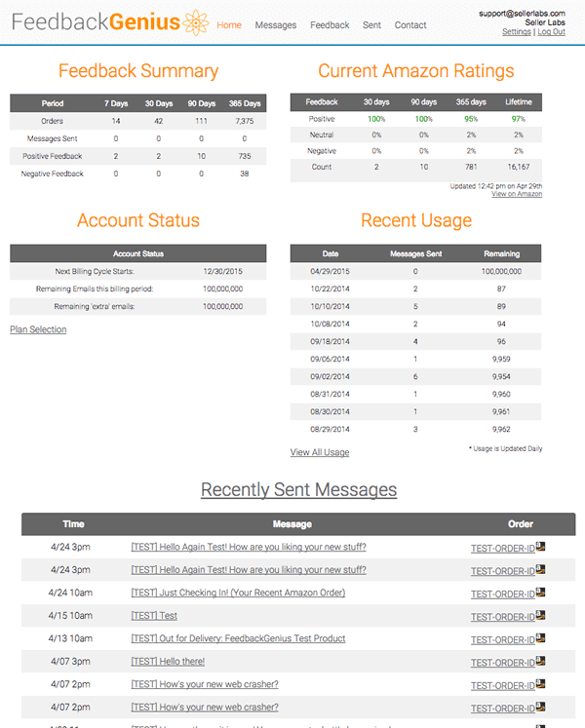
Task: Select the 7,375 orders cell
Action: 245,121
